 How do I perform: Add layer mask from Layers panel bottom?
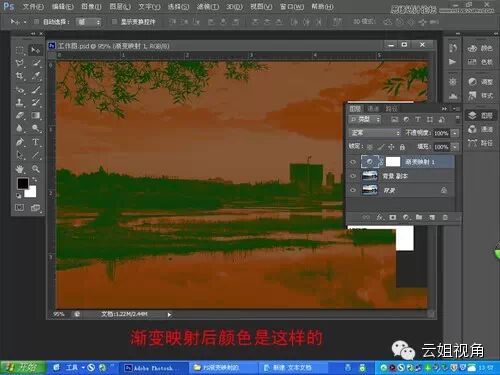pos(393,217)
